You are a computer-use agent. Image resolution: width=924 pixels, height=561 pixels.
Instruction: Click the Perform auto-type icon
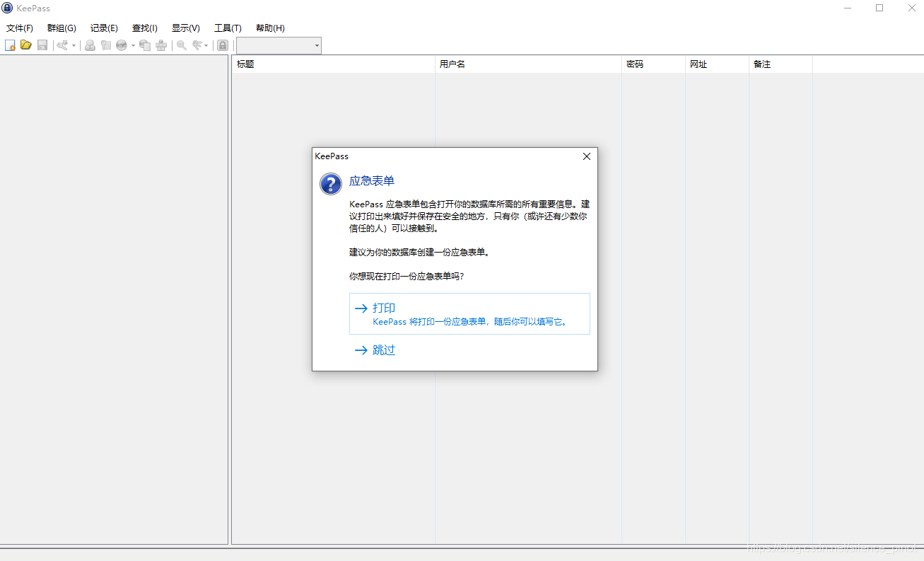point(161,45)
